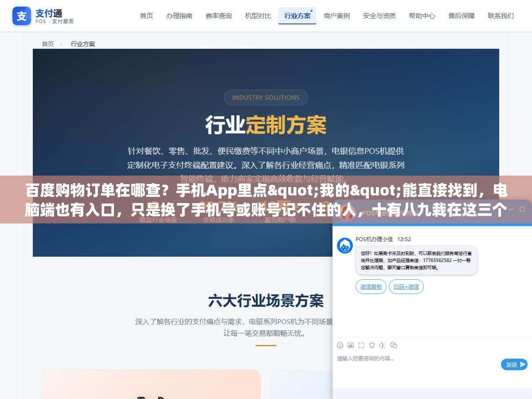Click the 微信复制 button in chat
Image resolution: width=532 pixels, height=399 pixels.
tap(371, 287)
